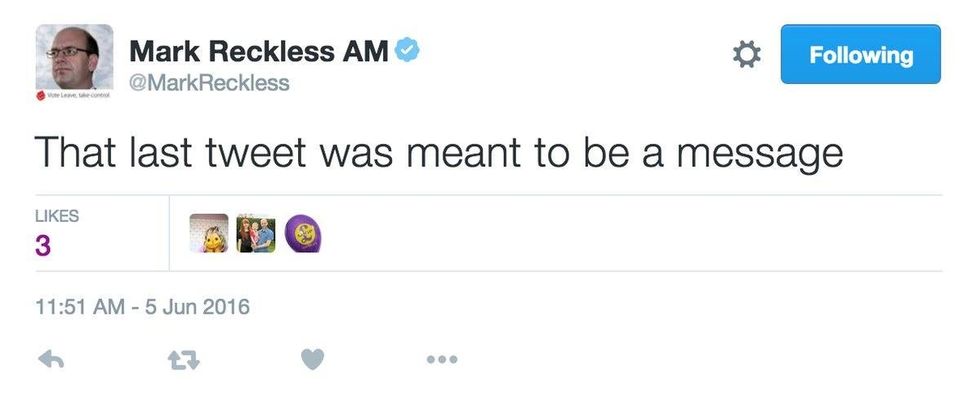Open Mark Reckless profile picture
980x395 pixels.
(74, 58)
